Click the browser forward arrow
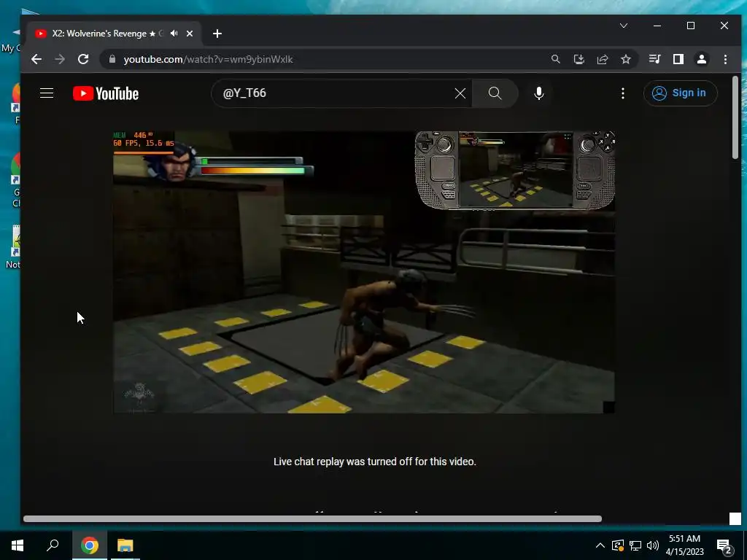Viewport: 747px width, 560px height. click(x=60, y=59)
